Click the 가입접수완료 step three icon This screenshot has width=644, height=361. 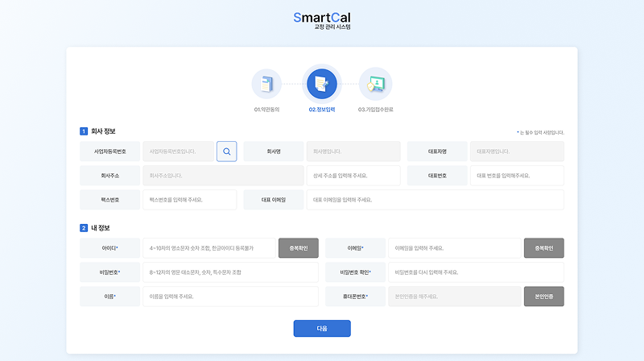[375, 84]
